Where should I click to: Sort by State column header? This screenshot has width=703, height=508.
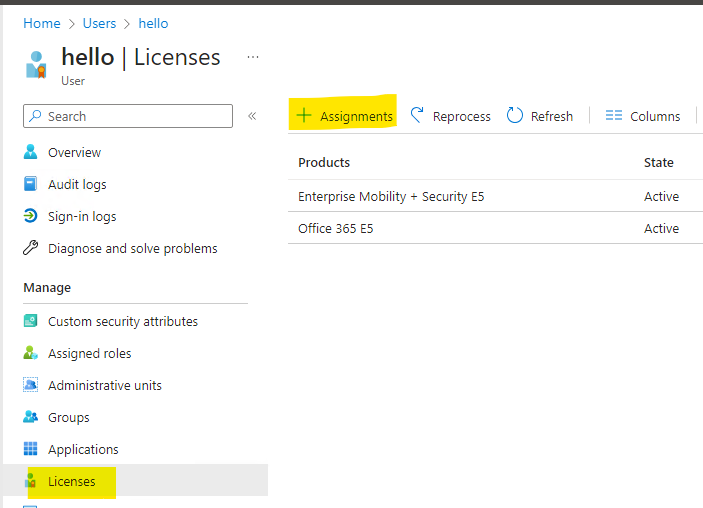pyautogui.click(x=659, y=162)
